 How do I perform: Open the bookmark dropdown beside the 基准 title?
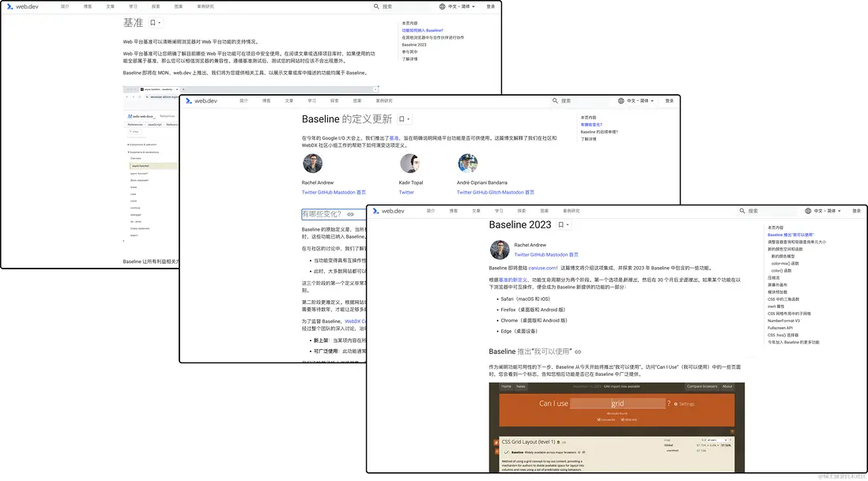pos(156,23)
